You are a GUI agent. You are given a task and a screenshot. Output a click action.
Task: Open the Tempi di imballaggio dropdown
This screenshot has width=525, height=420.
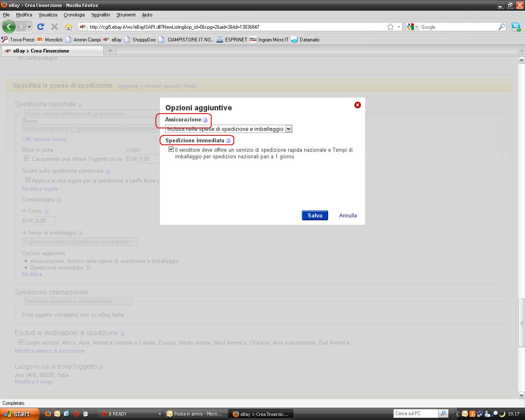point(80,242)
